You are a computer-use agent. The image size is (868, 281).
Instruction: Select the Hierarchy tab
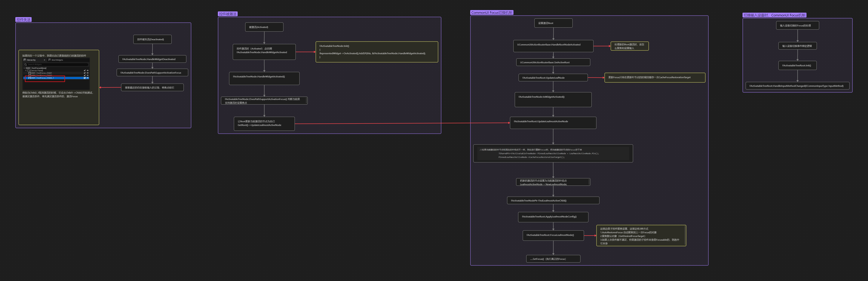pos(31,60)
